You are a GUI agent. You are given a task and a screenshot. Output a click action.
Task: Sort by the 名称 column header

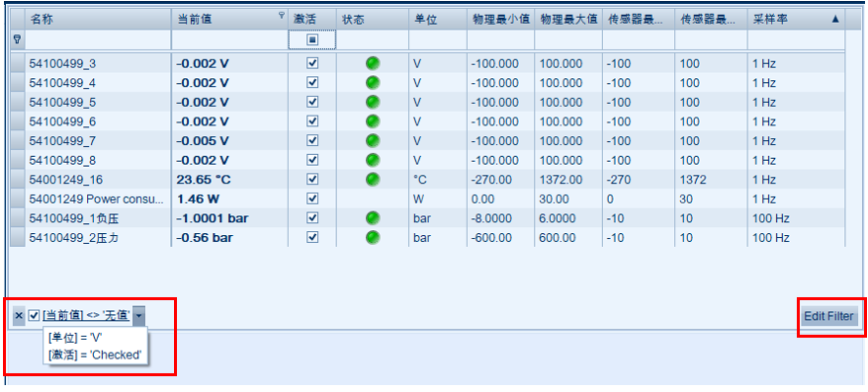click(98, 20)
